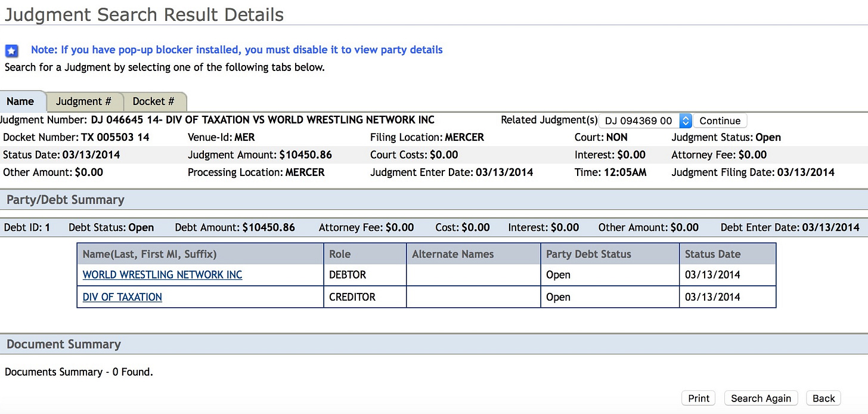
Task: Select Filing Location: MERCER text
Action: pos(427,137)
